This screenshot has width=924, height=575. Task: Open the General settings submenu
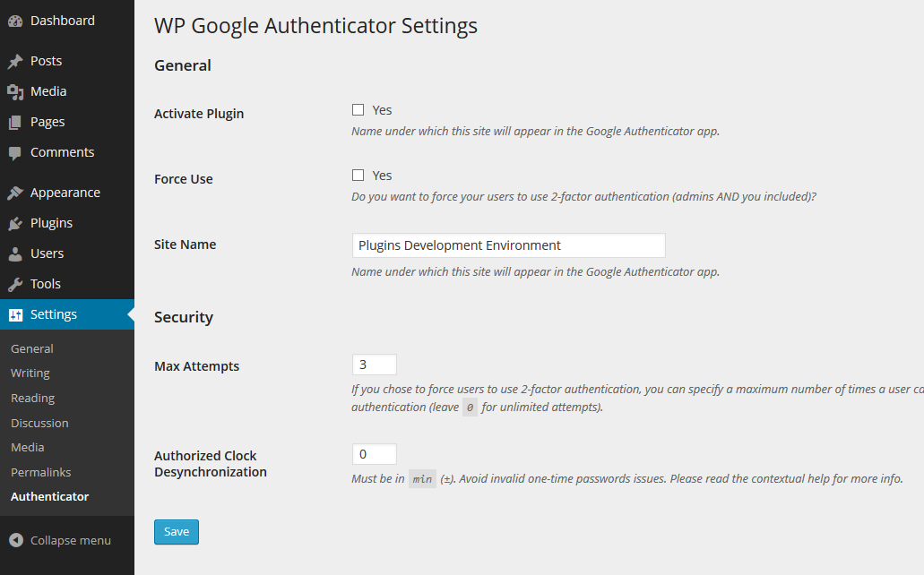pyautogui.click(x=32, y=348)
